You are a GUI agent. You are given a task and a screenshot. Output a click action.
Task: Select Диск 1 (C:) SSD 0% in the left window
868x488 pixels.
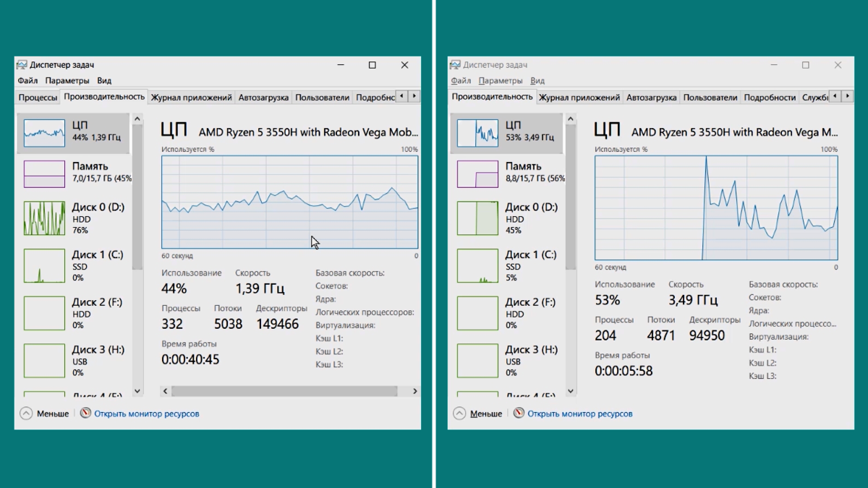(73, 266)
